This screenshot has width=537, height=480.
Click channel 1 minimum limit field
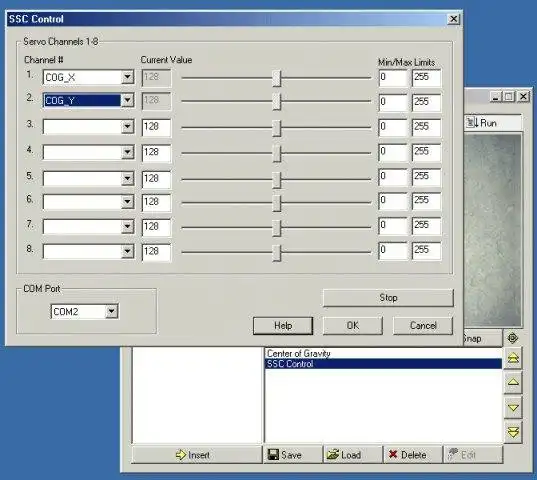click(393, 78)
